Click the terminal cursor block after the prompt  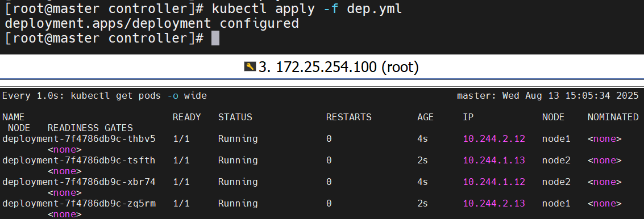(x=215, y=38)
